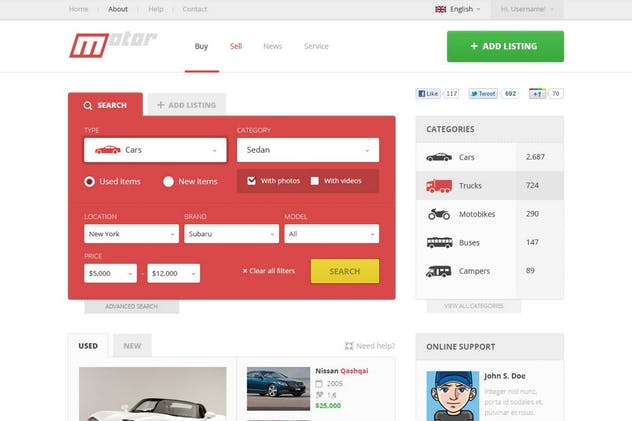Image resolution: width=632 pixels, height=421 pixels.
Task: Click the calendar icon beside 2005
Action: tap(319, 384)
